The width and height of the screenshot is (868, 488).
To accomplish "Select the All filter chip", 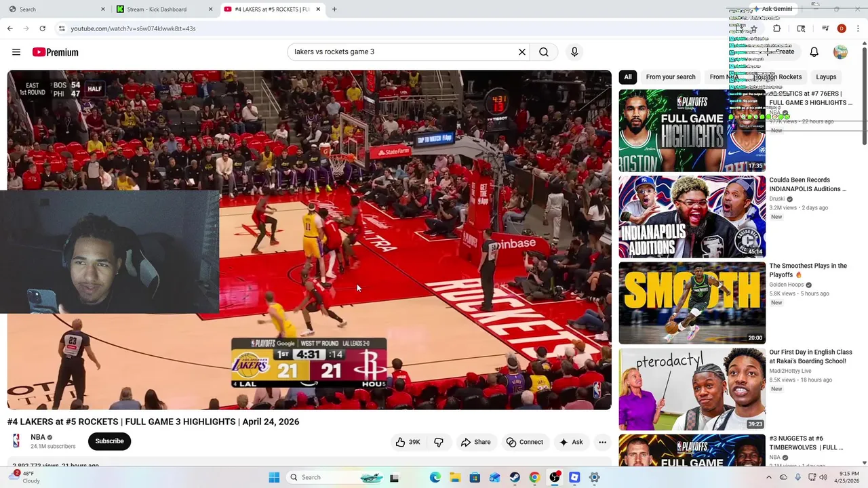I will pos(628,77).
